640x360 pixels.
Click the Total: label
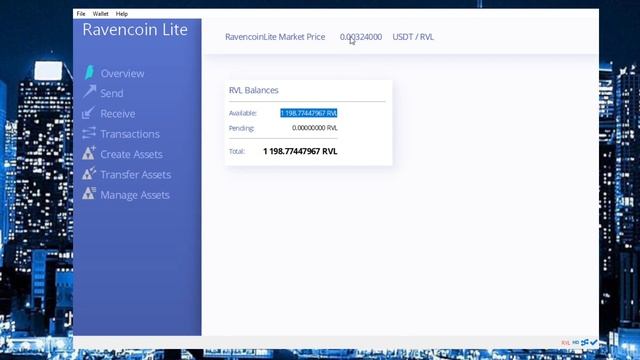coord(236,151)
